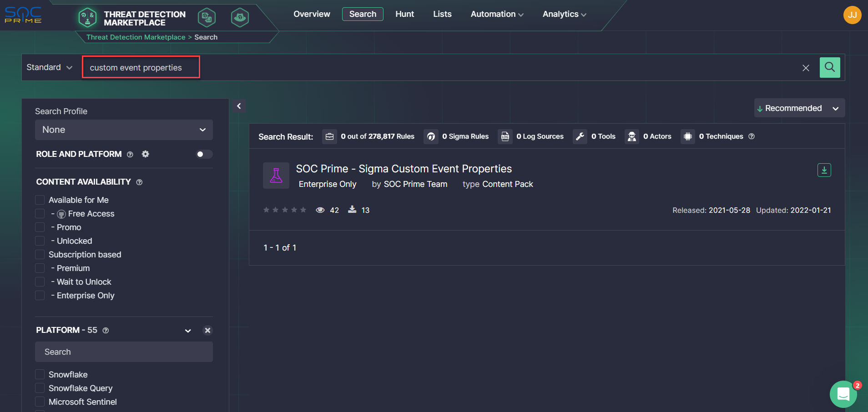Screen dimensions: 868x412
Task: Open the chat support widget
Action: 843,394
